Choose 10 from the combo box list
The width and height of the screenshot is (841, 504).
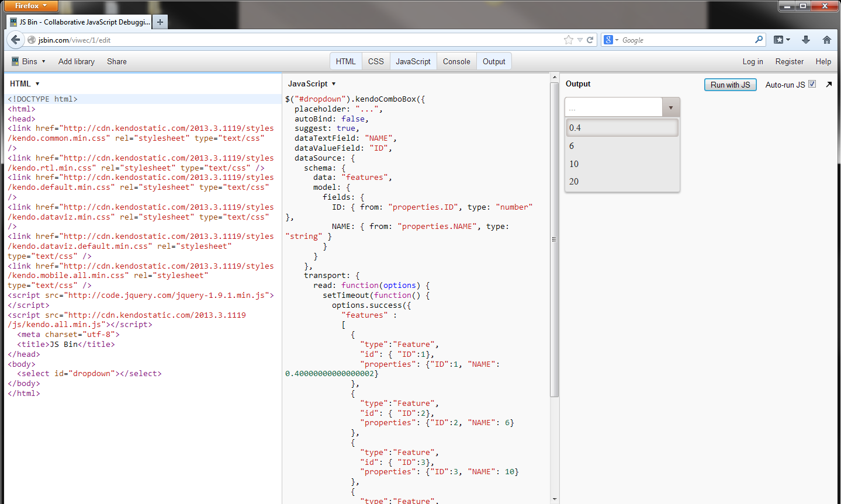(622, 164)
